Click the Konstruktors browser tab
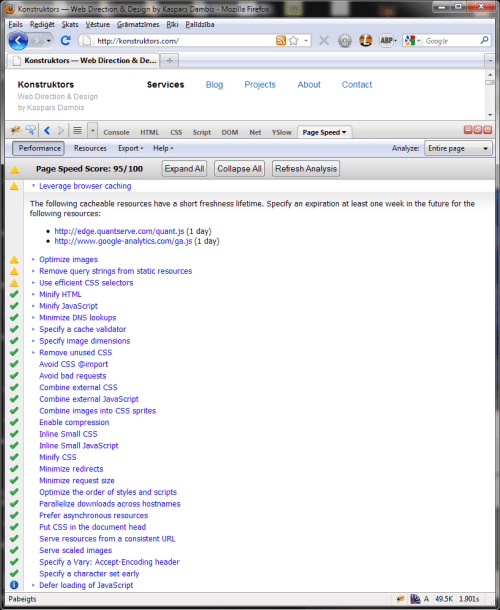The width and height of the screenshot is (500, 610). [x=84, y=60]
